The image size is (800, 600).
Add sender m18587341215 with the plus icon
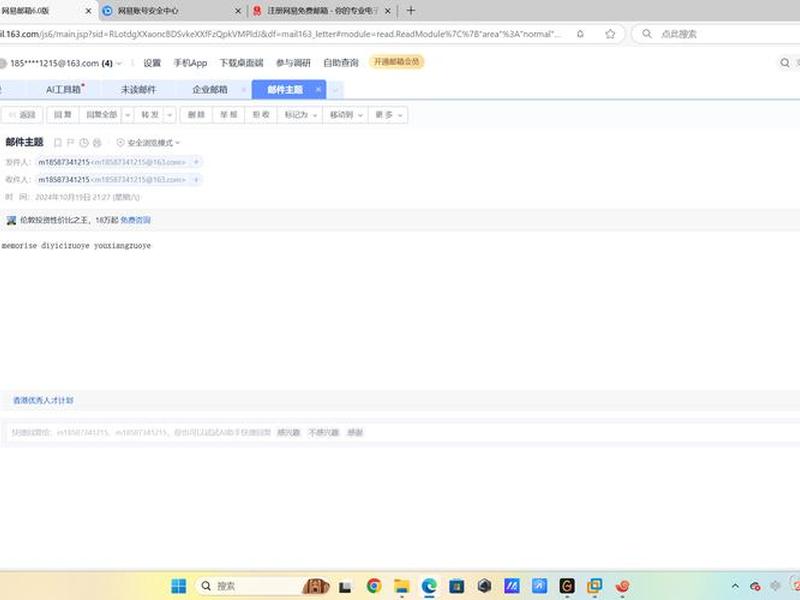pos(195,162)
